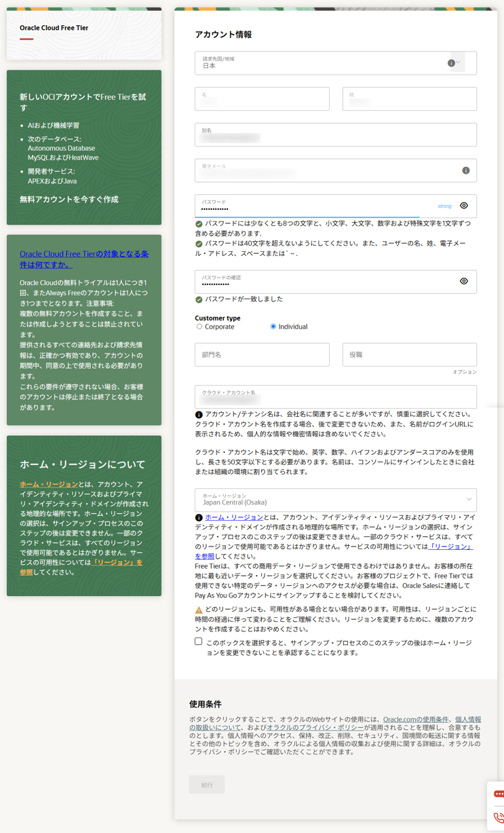The width and height of the screenshot is (504, 833).
Task: Click the AIおよび機械学習 bullet text
Action: [54, 126]
